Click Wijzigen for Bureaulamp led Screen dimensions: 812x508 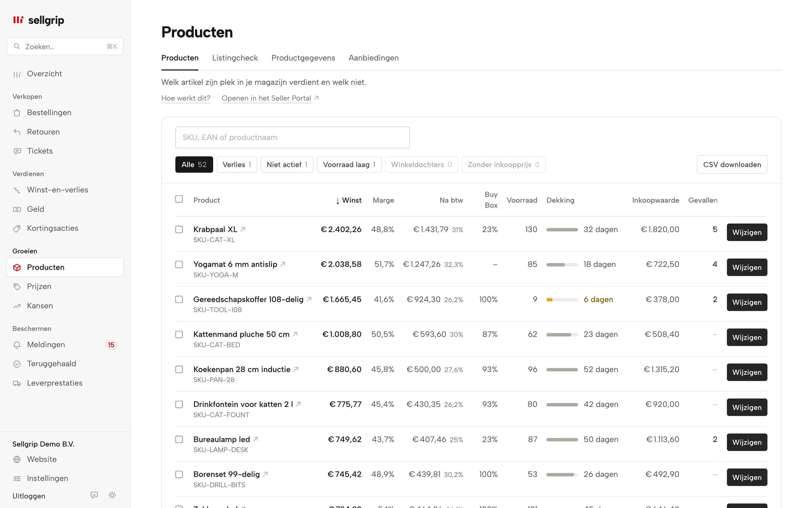747,442
